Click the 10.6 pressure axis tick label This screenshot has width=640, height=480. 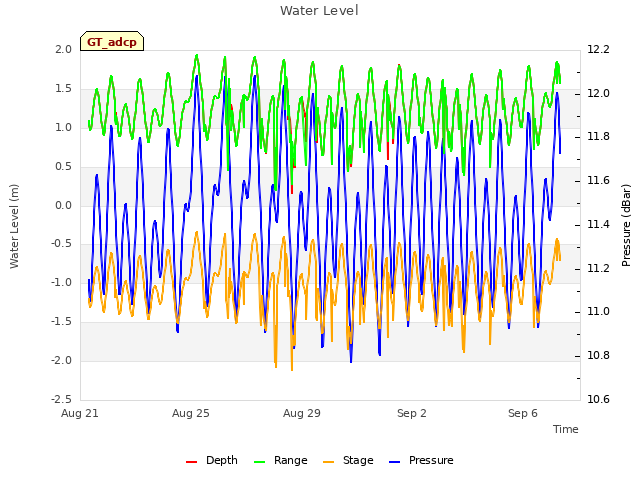click(598, 399)
